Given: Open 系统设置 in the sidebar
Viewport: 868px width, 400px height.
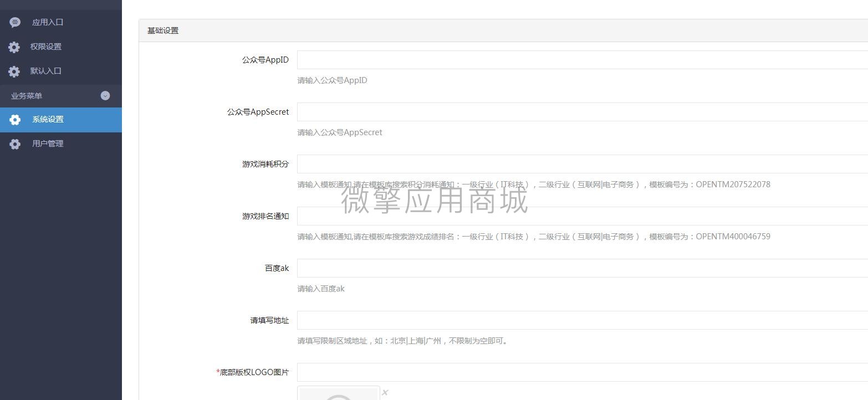Looking at the screenshot, I should [x=61, y=120].
